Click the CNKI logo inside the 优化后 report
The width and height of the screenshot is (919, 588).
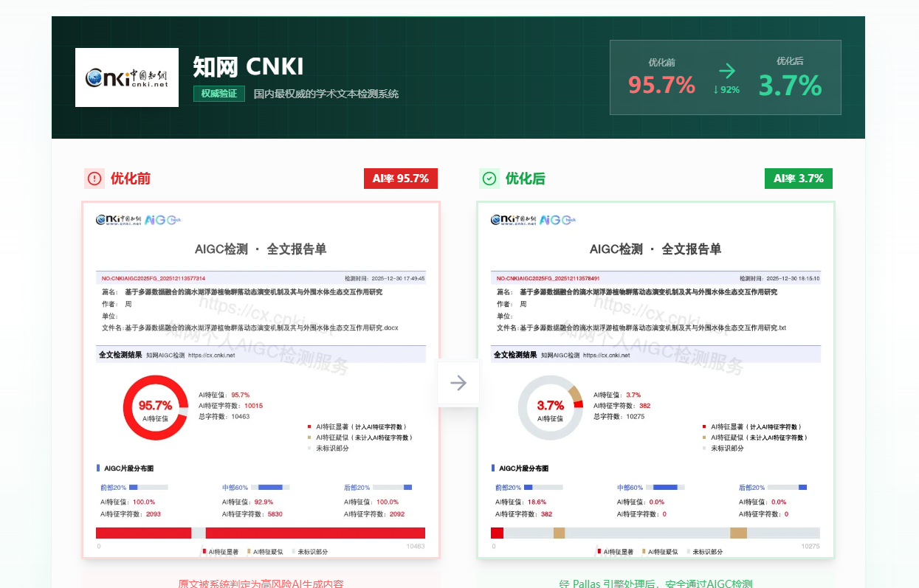tap(513, 220)
